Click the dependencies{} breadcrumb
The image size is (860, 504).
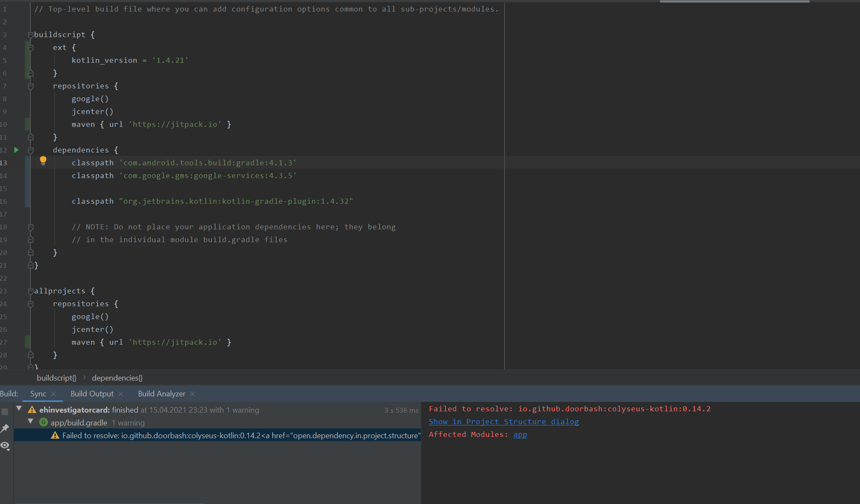click(x=117, y=378)
